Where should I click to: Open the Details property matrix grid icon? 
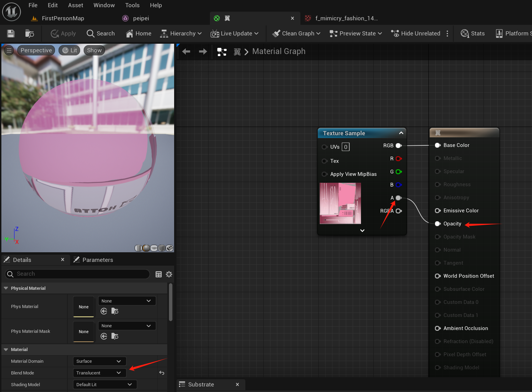159,274
